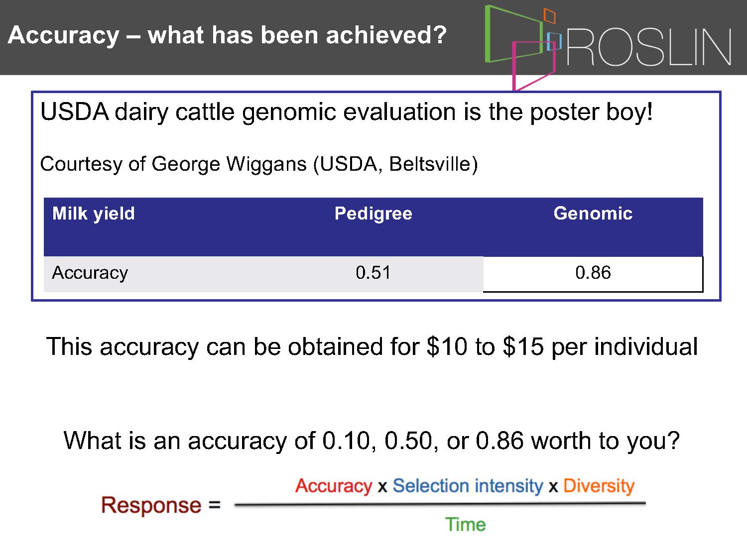This screenshot has width=747, height=560.
Task: Click the orange 'Diversity' formula term
Action: 599,486
